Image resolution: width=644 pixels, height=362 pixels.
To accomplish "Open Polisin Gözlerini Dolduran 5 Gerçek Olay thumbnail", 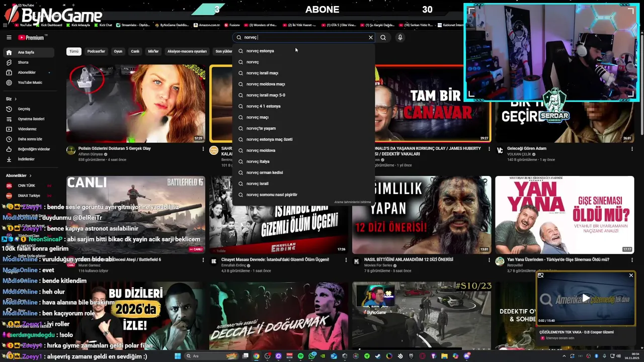I will 136,104.
